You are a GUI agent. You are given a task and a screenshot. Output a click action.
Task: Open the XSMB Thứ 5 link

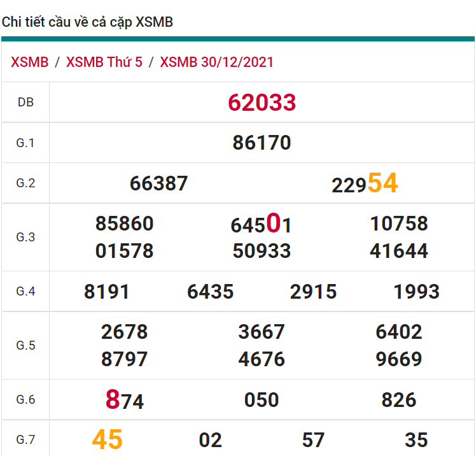104,62
